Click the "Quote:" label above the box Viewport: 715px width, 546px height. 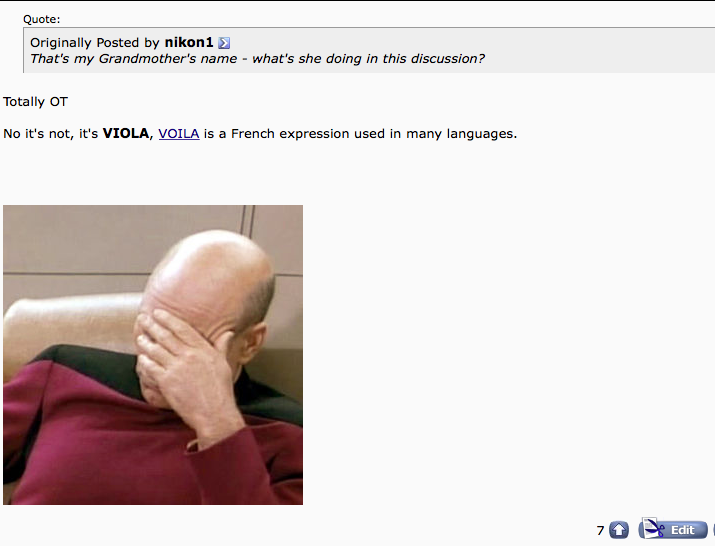click(41, 19)
